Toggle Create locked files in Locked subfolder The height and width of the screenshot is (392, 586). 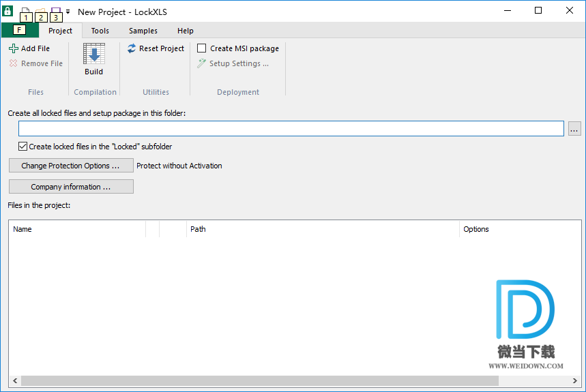23,147
